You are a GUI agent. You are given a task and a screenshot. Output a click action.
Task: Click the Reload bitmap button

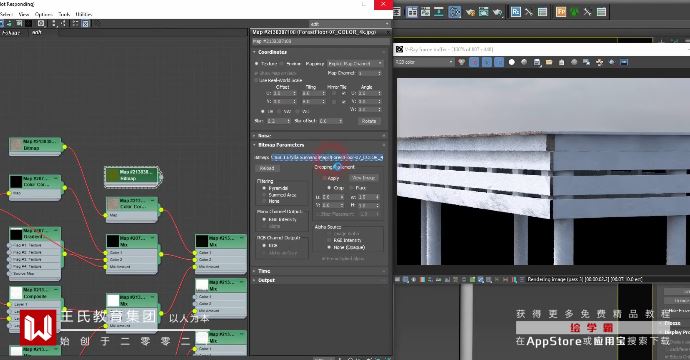(267, 168)
